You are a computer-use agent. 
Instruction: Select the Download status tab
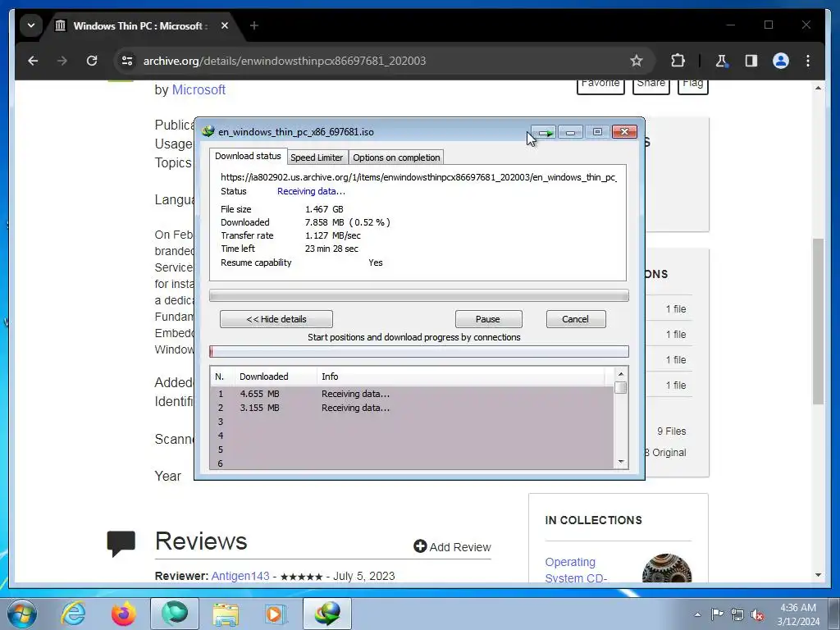click(248, 156)
